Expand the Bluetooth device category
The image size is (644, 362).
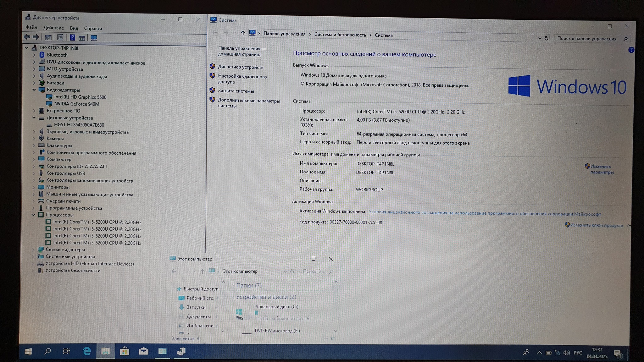[34, 55]
